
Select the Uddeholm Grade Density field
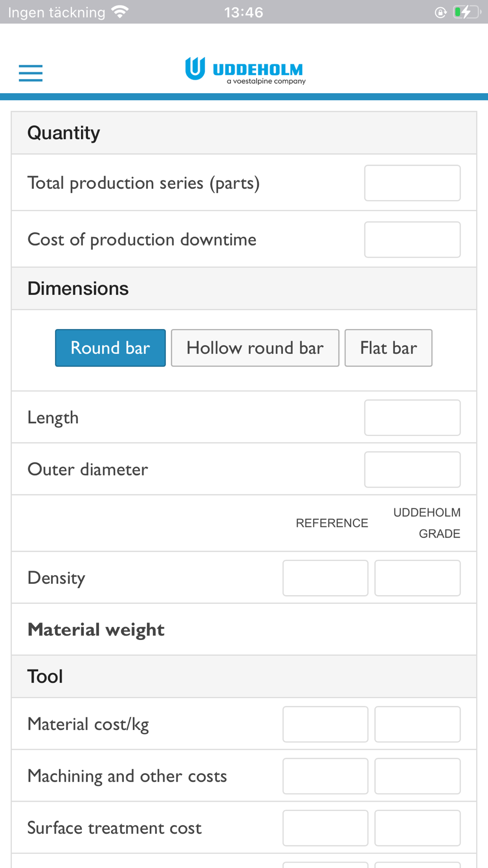click(x=417, y=578)
